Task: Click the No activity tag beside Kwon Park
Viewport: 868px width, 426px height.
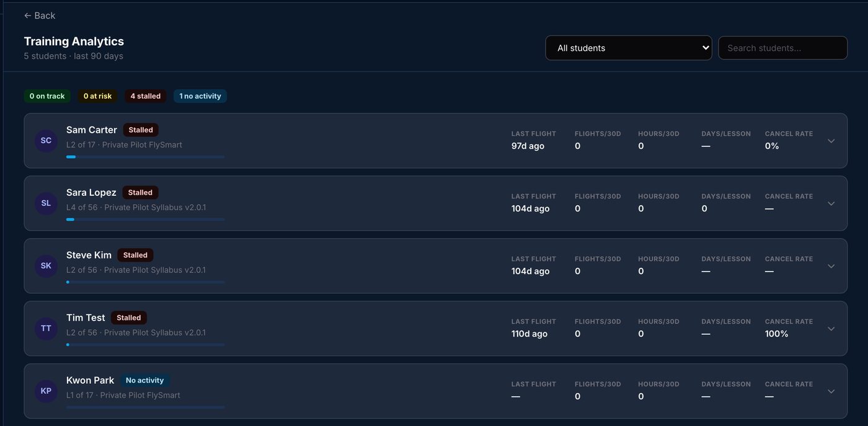Action: coord(145,380)
